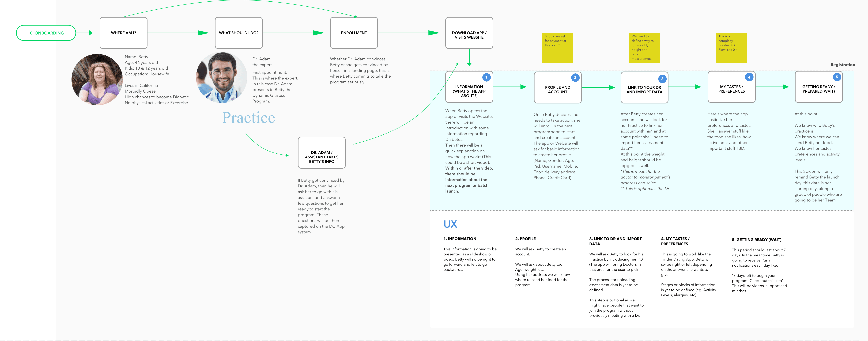Click the Occupation: Housewife text
This screenshot has height=341, width=868.
(147, 74)
